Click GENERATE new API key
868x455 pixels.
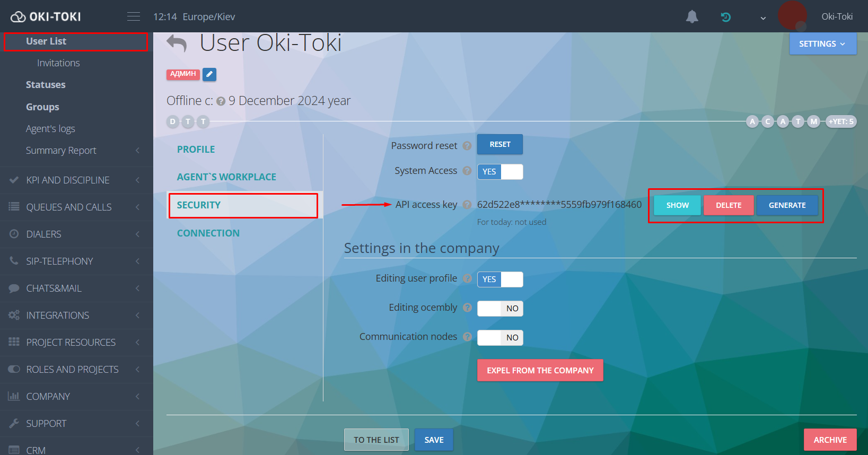[787, 205]
